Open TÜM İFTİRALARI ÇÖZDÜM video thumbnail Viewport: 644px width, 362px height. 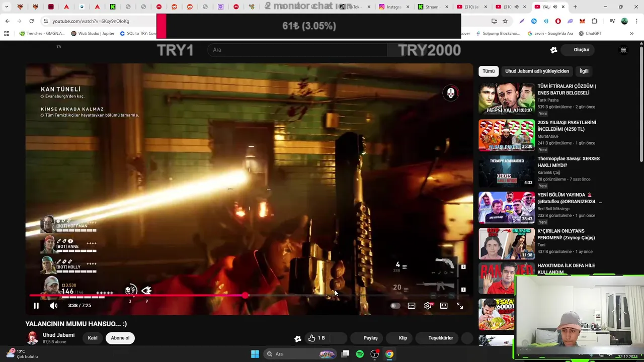click(x=507, y=99)
